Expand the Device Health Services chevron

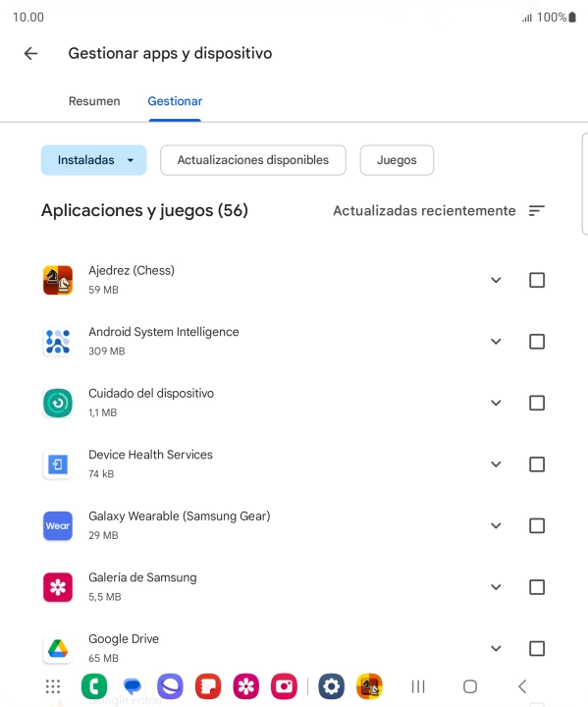point(496,463)
